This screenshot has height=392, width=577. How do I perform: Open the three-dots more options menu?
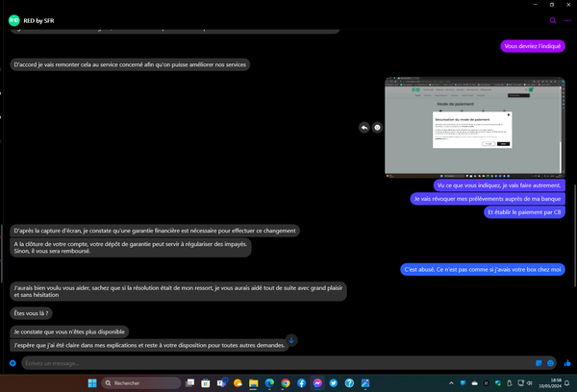(x=565, y=19)
